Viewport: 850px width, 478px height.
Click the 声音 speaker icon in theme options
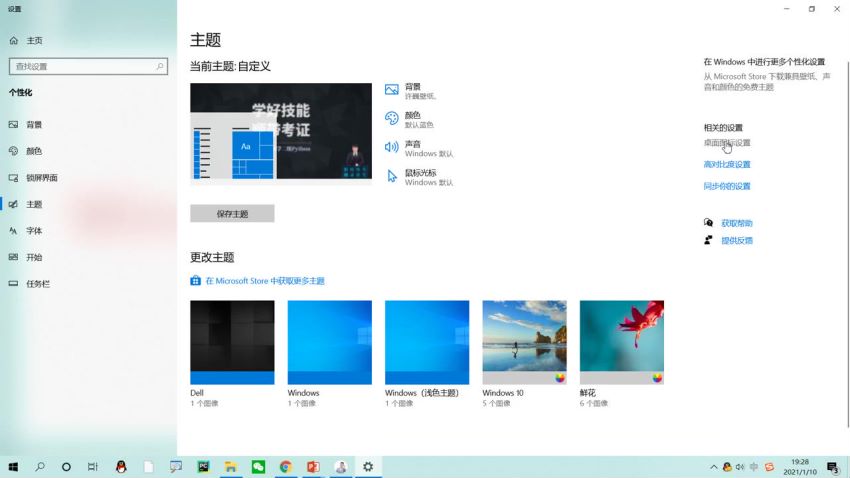(x=391, y=147)
